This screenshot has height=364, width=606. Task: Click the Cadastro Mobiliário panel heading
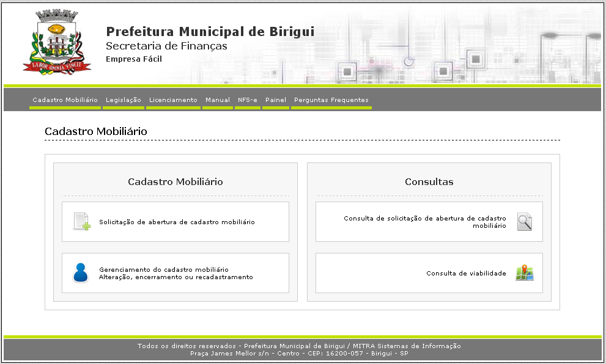pos(176,182)
